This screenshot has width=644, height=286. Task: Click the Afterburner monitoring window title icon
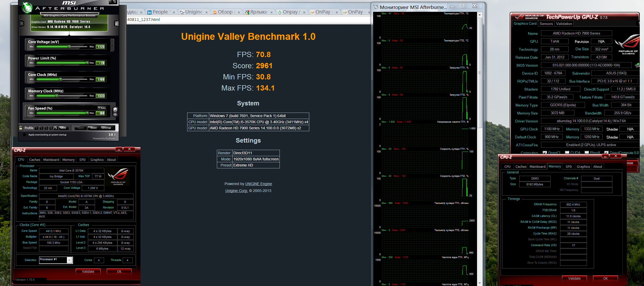376,7
